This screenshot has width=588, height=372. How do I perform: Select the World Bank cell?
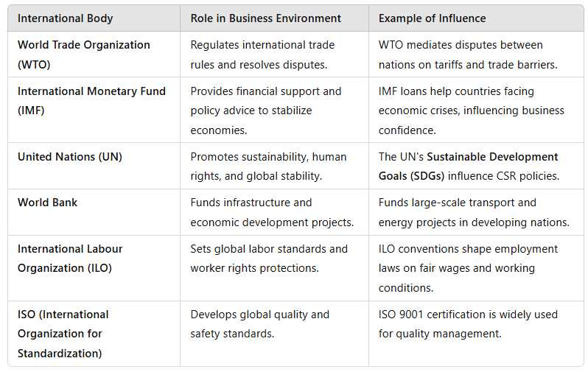[47, 203]
